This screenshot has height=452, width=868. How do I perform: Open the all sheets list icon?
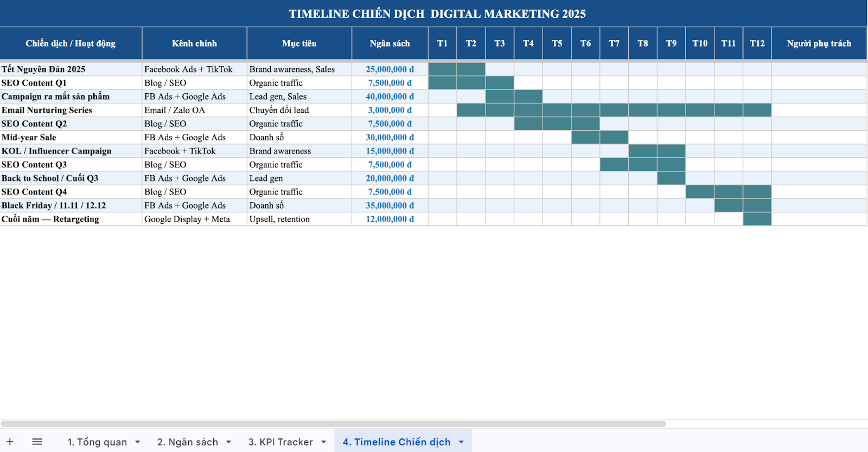click(37, 442)
